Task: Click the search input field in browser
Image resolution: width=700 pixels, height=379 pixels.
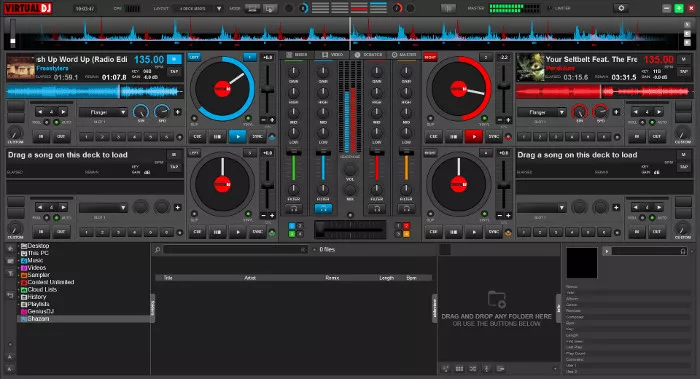Action: (235, 250)
